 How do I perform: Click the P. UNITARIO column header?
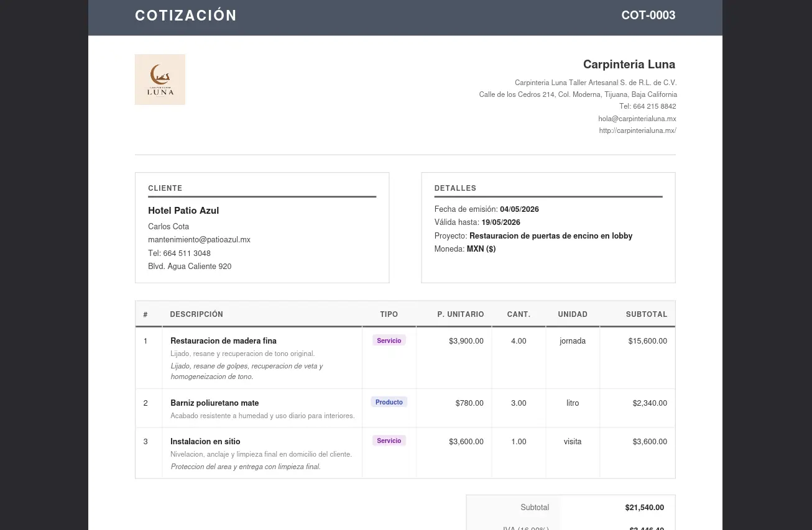tap(461, 314)
